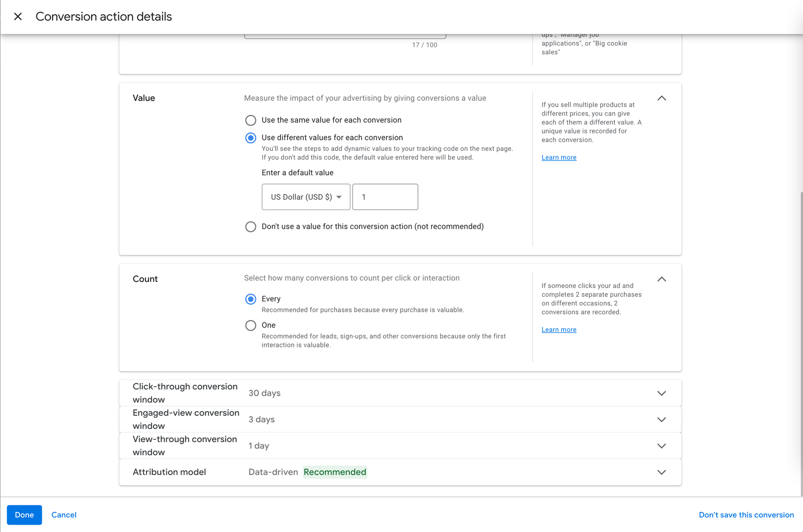The width and height of the screenshot is (803, 532).
Task: Click the Cancel button
Action: [x=64, y=515]
